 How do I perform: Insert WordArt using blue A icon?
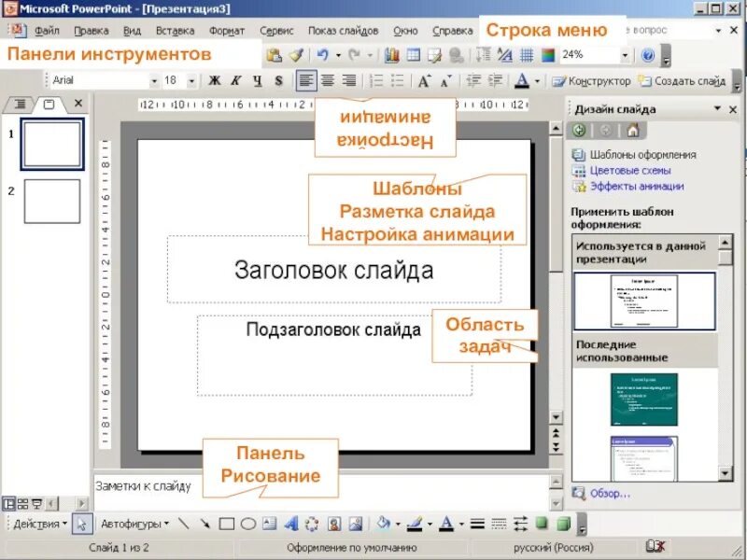[290, 524]
